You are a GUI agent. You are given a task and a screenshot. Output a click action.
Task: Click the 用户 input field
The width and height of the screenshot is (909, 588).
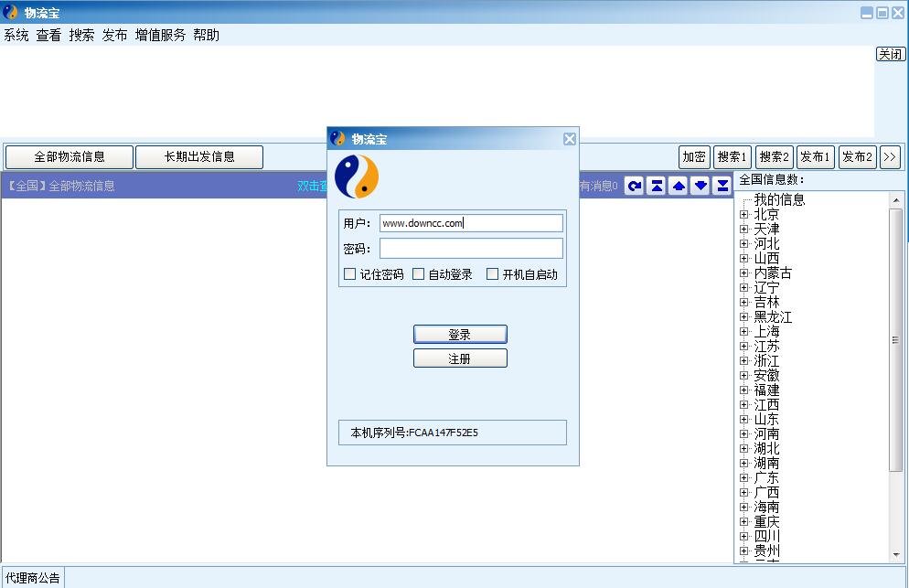click(471, 223)
